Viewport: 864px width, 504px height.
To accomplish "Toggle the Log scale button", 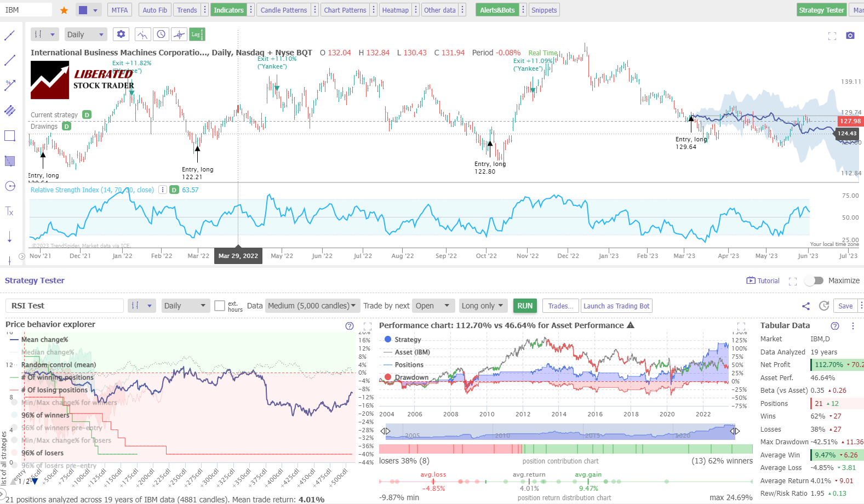I will (197, 35).
